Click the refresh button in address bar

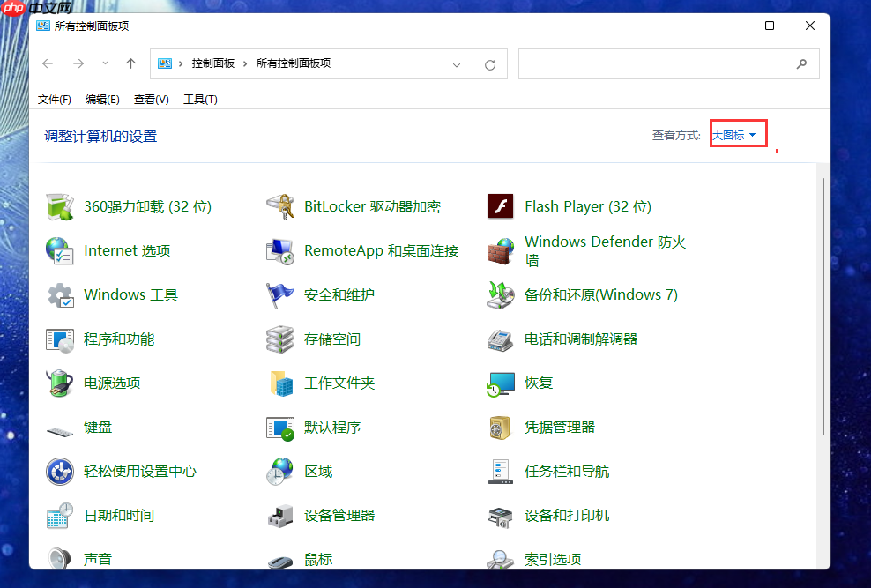[490, 63]
